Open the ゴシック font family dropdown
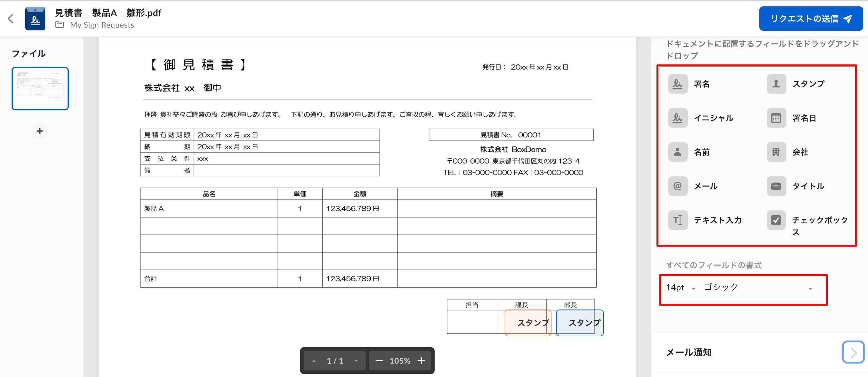Image resolution: width=868 pixels, height=377 pixels. click(758, 288)
